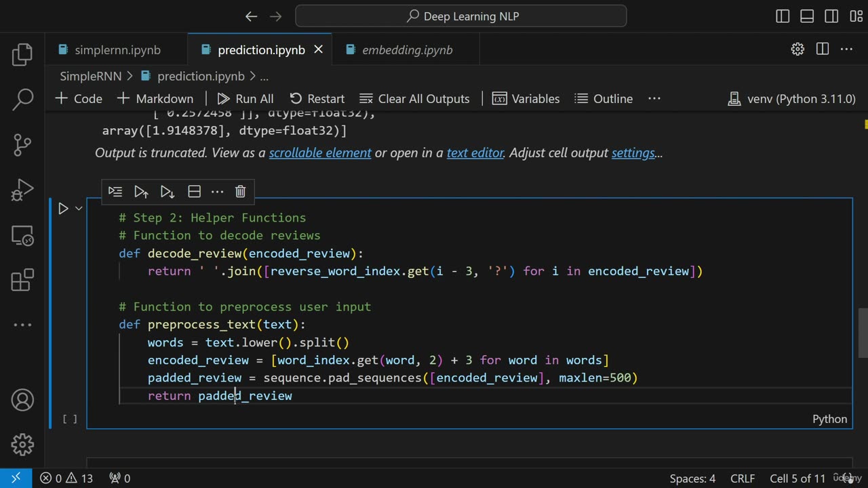Viewport: 868px width, 488px height.
Task: Execute cell and above
Action: 141,192
